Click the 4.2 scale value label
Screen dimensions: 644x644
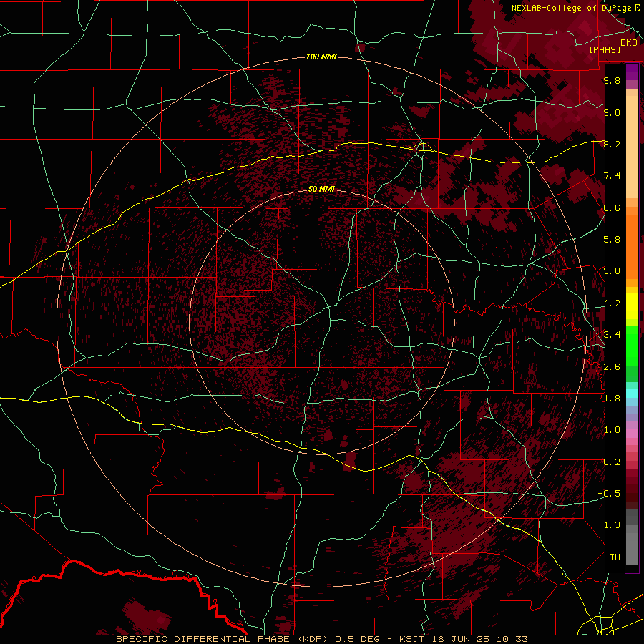(612, 303)
